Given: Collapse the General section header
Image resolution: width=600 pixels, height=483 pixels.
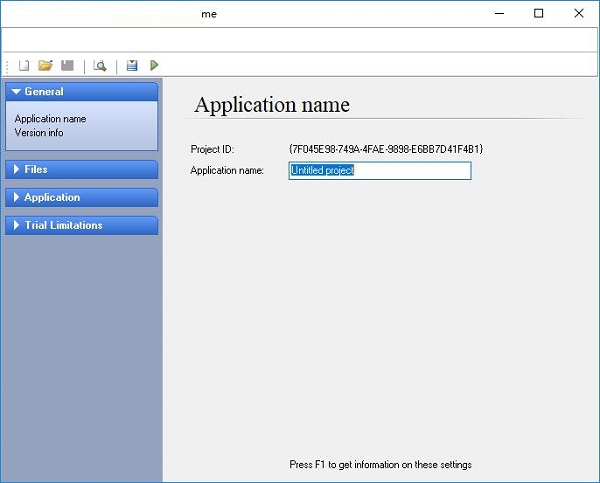Looking at the screenshot, I should coord(81,92).
